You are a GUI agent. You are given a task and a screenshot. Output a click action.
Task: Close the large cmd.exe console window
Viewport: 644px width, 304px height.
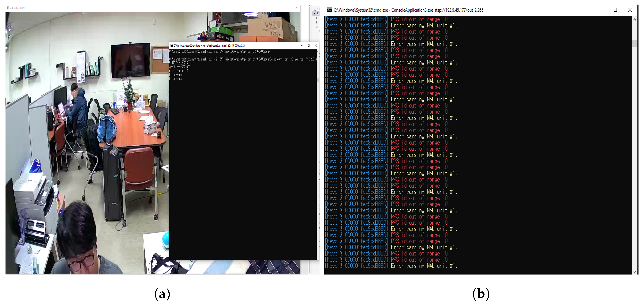coord(630,10)
